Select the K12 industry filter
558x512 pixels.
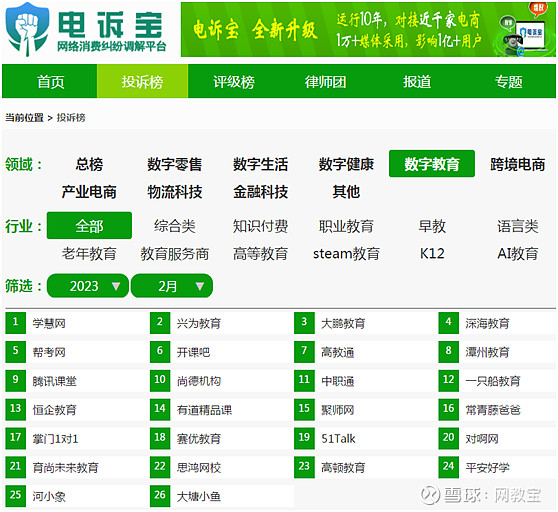tap(432, 253)
